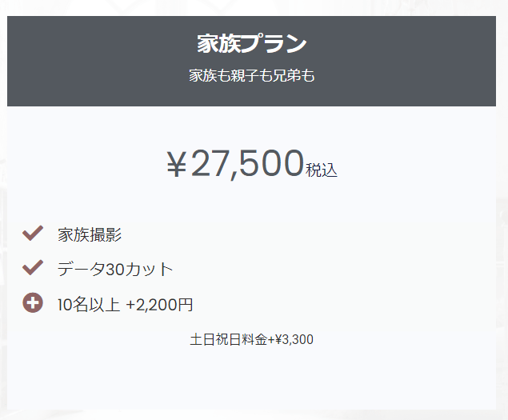Image resolution: width=508 pixels, height=420 pixels.
Task: Click the 10名以上 text
Action: coord(89,305)
